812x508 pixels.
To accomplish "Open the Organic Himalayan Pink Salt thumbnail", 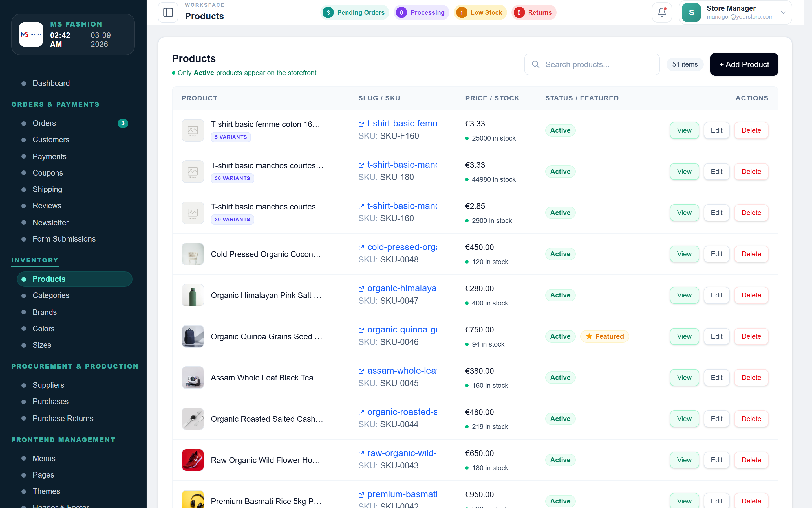I will tap(193, 295).
